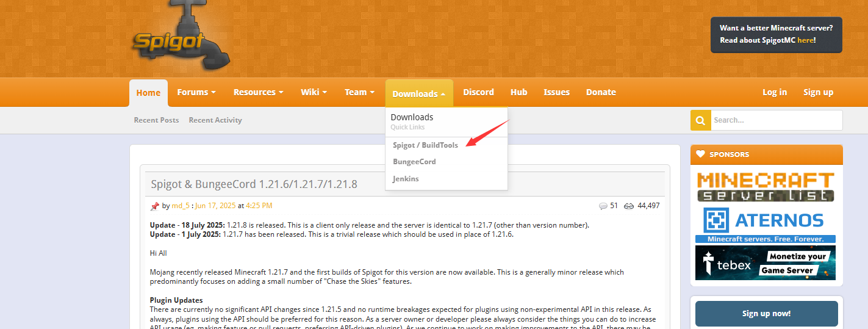Open the Aternos sponsor banner

766,225
